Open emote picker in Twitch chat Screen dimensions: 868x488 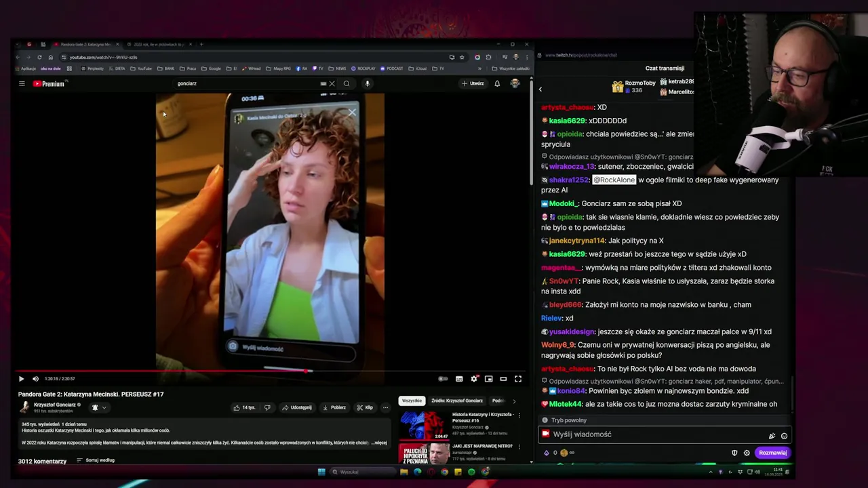pos(784,436)
